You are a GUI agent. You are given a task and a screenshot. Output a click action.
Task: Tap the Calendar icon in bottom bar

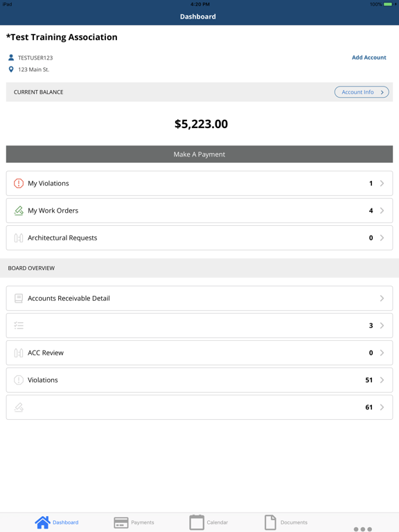tap(197, 522)
